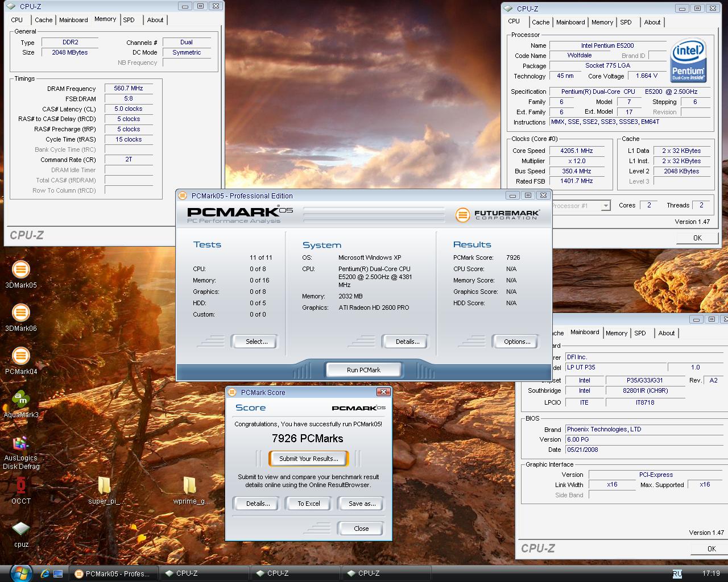Click the Show Desktop quick launch icon

pos(58,573)
